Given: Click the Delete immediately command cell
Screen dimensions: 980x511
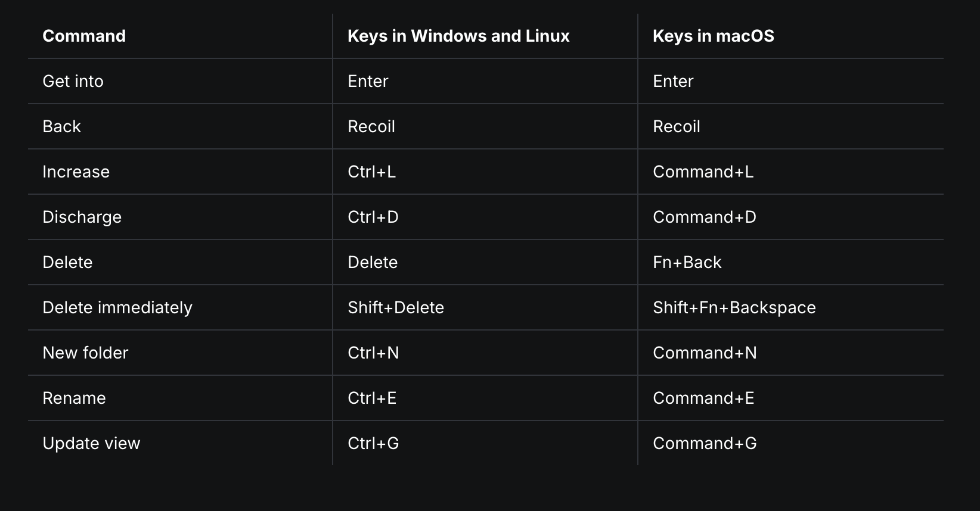Looking at the screenshot, I should pyautogui.click(x=117, y=307).
